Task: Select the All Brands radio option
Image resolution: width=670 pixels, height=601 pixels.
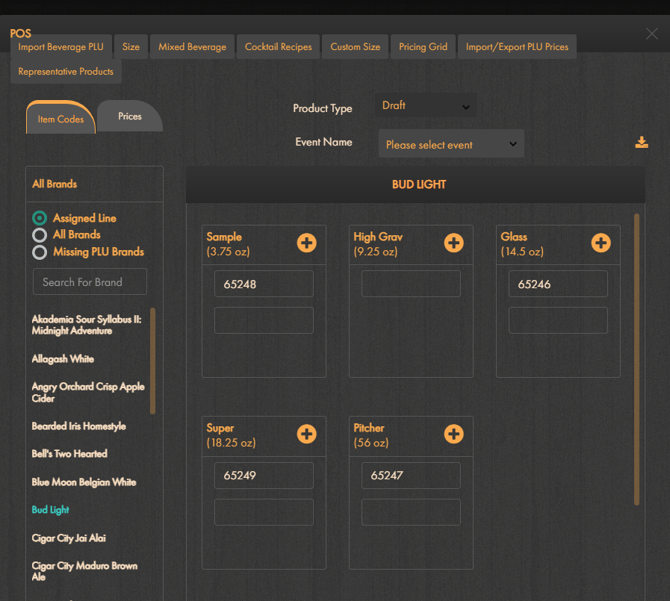Action: 39,235
